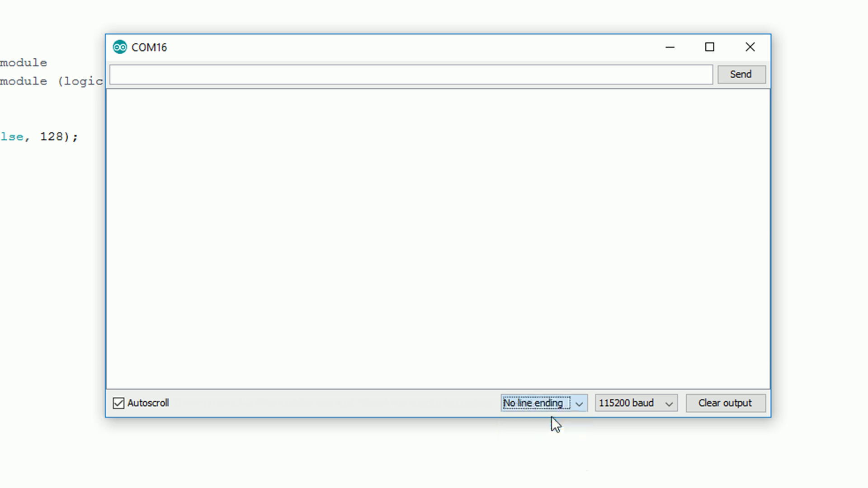Select No line ending transmission option

pos(542,402)
